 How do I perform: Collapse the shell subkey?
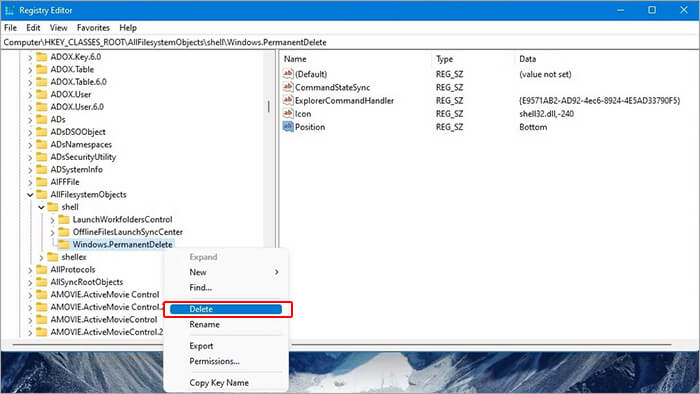click(x=41, y=207)
